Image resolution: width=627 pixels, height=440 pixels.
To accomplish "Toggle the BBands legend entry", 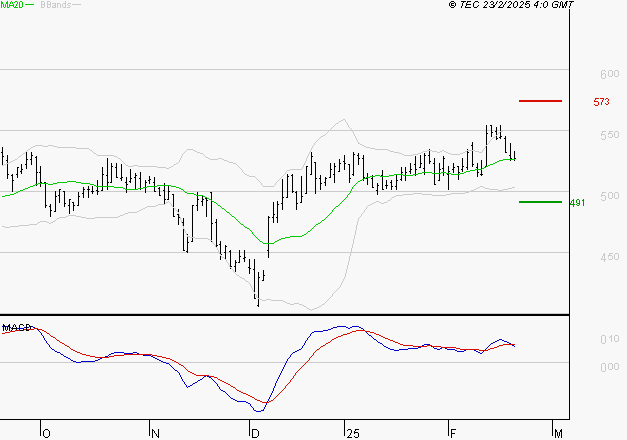I will coord(55,5).
